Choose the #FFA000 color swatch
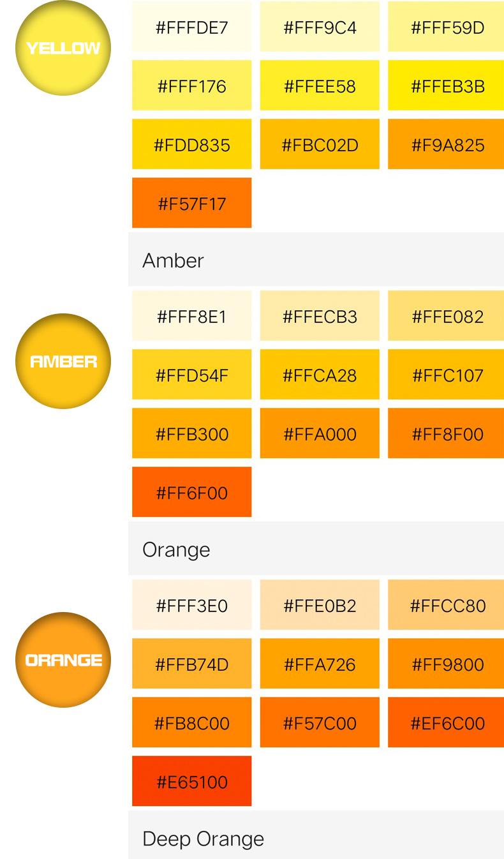 (x=320, y=434)
